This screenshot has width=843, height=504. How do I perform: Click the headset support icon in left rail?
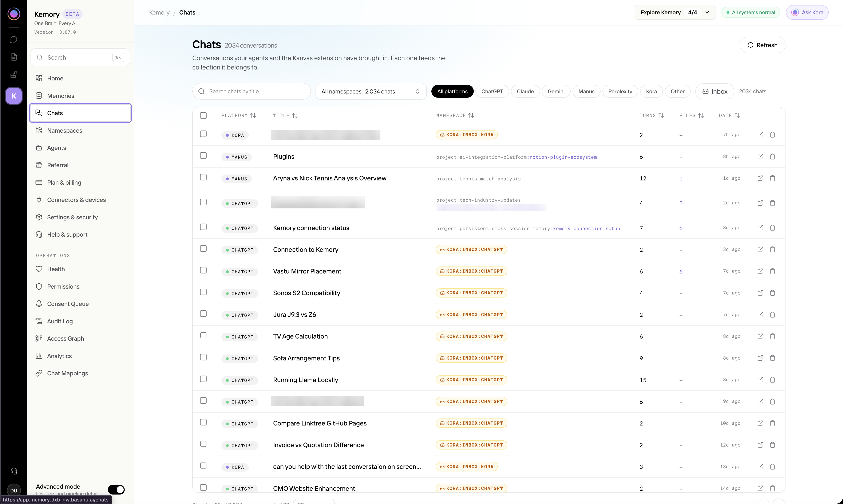(x=14, y=471)
